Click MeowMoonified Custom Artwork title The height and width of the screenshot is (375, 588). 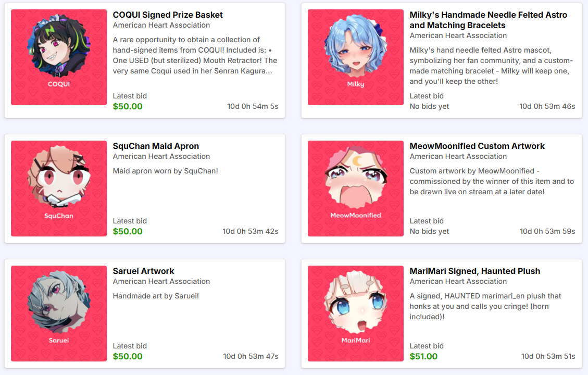(x=477, y=146)
